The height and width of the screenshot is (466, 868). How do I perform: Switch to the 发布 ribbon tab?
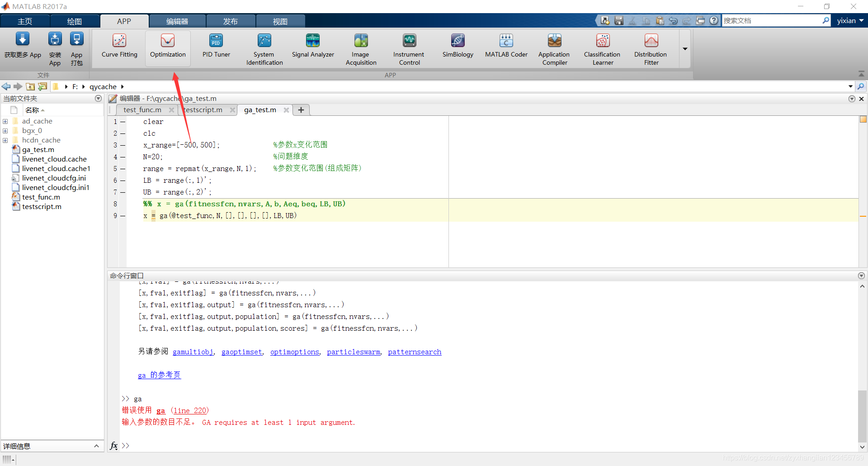231,21
